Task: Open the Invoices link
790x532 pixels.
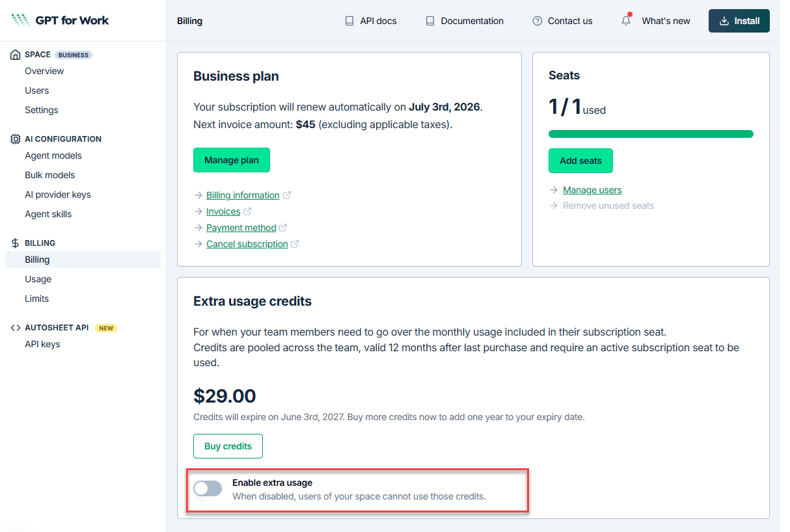Action: pyautogui.click(x=223, y=211)
